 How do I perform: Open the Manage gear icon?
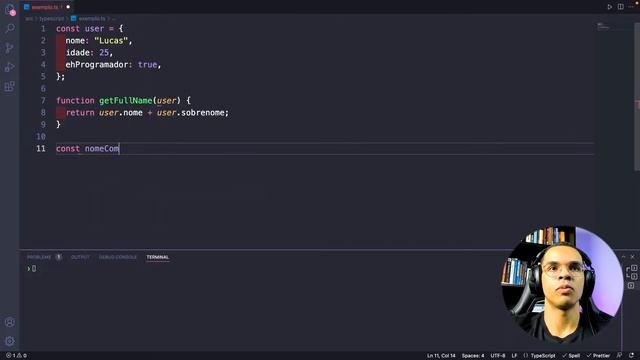(x=10, y=341)
